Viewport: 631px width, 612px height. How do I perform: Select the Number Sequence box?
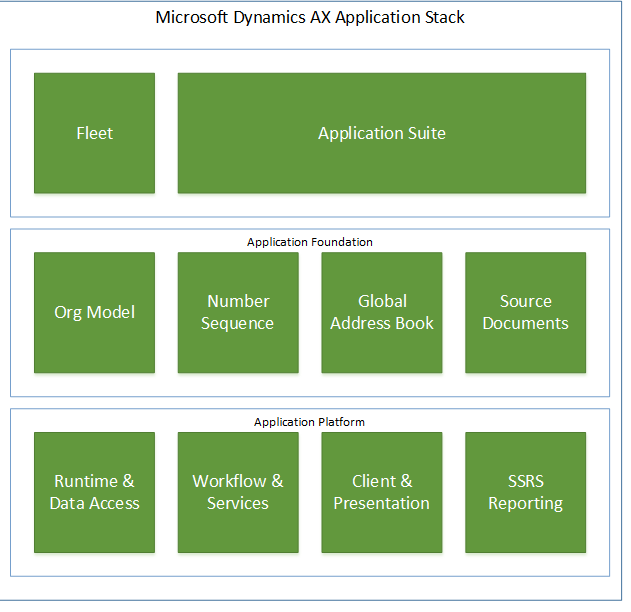click(238, 313)
